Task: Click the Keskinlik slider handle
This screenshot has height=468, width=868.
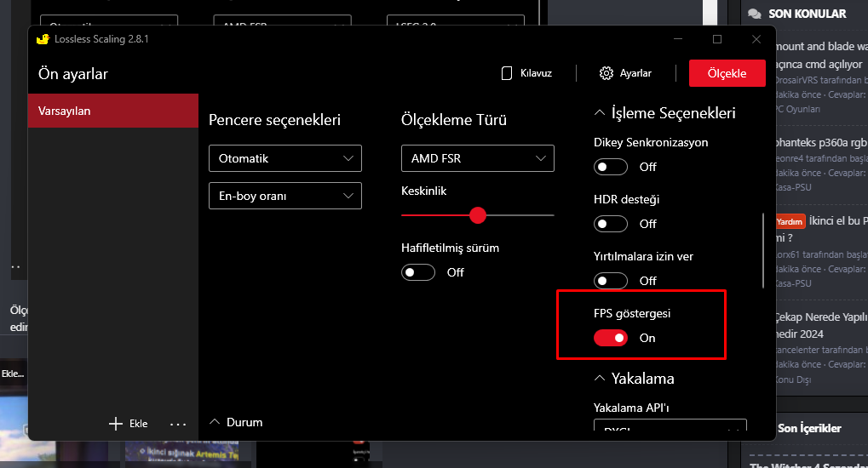Action: (478, 215)
